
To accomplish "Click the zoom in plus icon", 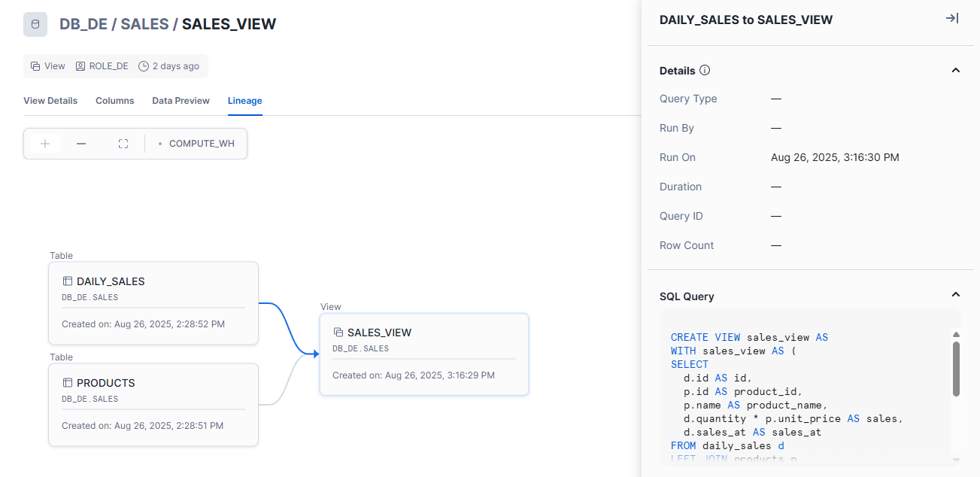I will click(x=45, y=144).
